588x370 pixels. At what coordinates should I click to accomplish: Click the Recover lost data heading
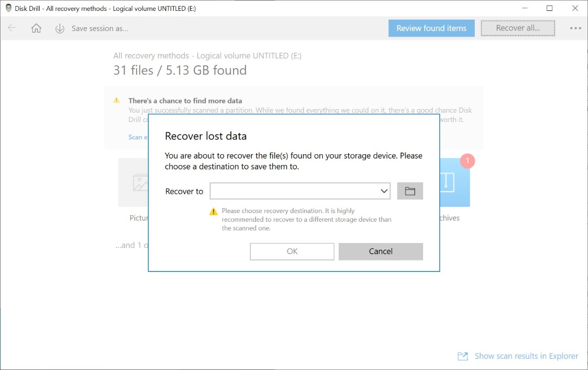click(x=205, y=136)
